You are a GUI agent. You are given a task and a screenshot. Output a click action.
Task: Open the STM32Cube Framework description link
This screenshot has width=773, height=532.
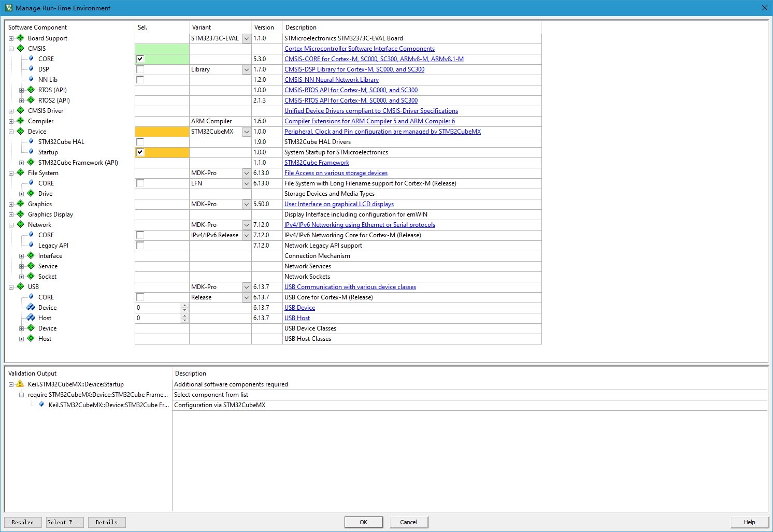click(x=317, y=163)
